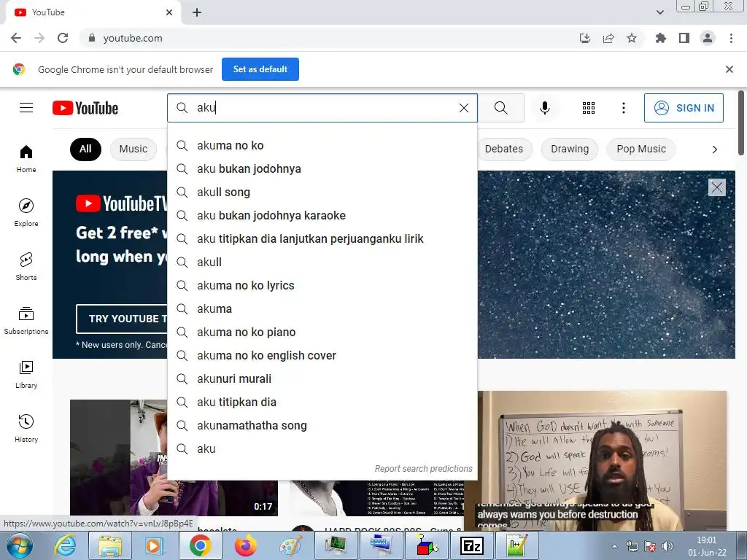Open the Windows Start menu

coord(19,545)
